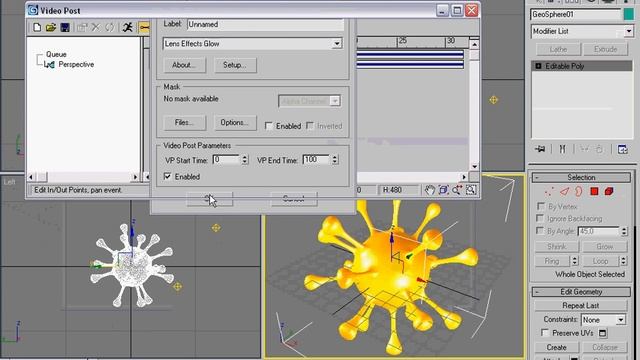Screen dimensions: 640x360
Task: Click Files button in Mask group
Action: [x=184, y=122]
